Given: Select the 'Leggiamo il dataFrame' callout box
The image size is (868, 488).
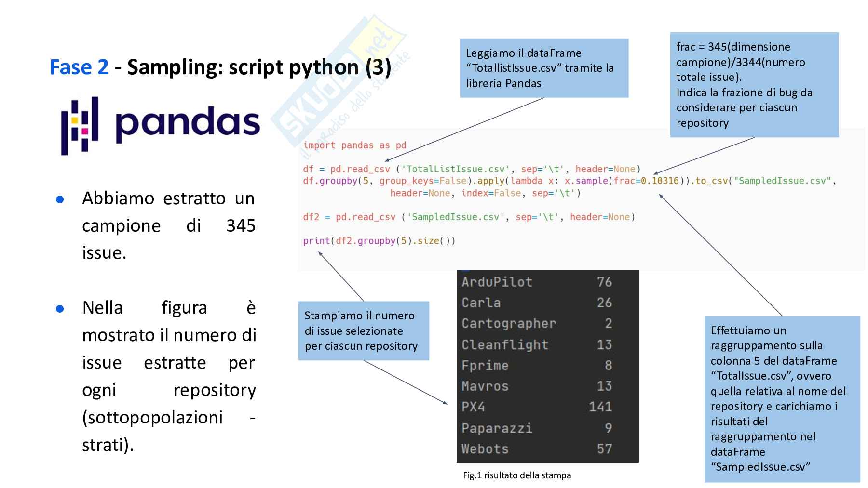Looking at the screenshot, I should [x=543, y=68].
